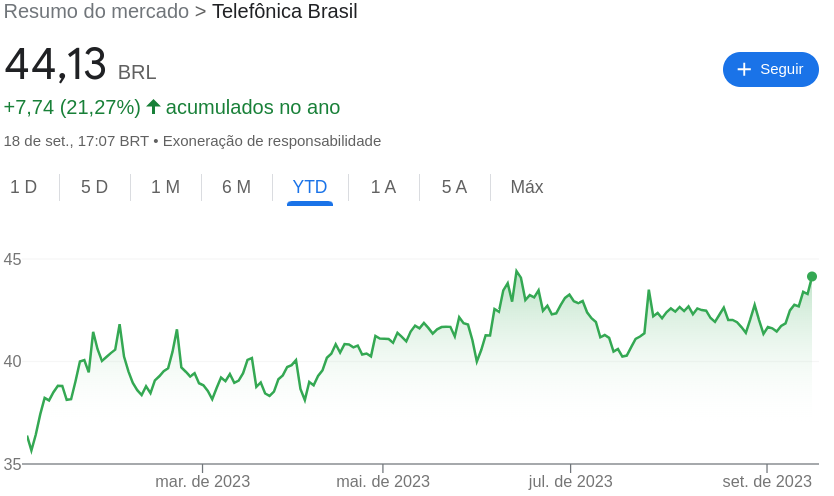Click the green endpoint dot on chart
This screenshot has height=496, width=834.
[x=812, y=276]
